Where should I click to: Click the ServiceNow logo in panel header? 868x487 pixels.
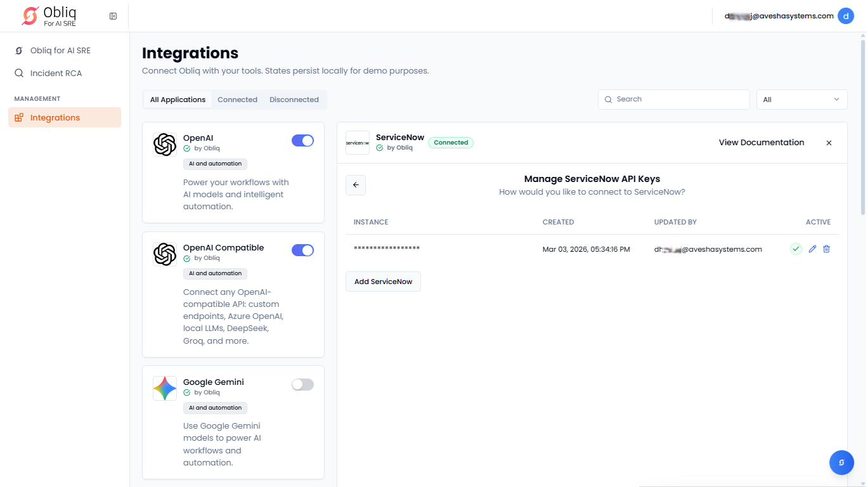[358, 143]
